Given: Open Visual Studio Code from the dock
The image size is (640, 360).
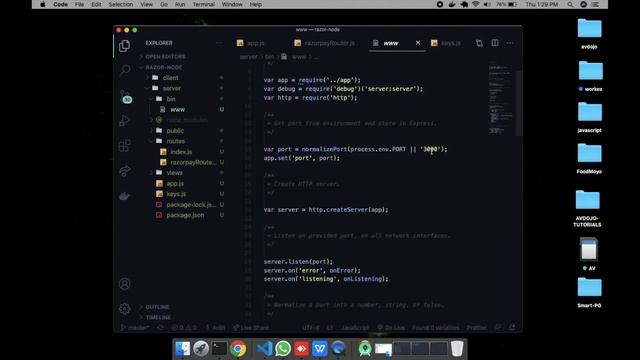Looking at the screenshot, I should click(264, 349).
